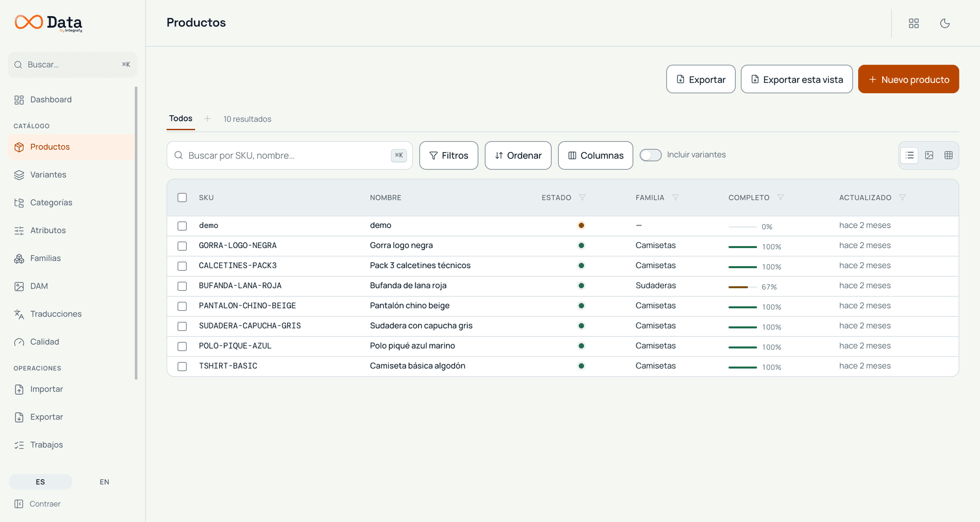
Task: Open the Ordenar sort dropdown
Action: (x=518, y=155)
